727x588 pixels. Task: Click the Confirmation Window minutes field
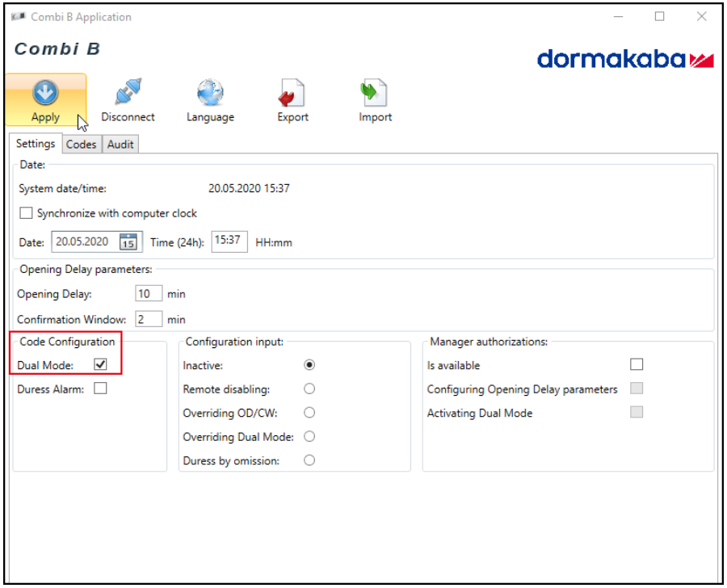(149, 319)
